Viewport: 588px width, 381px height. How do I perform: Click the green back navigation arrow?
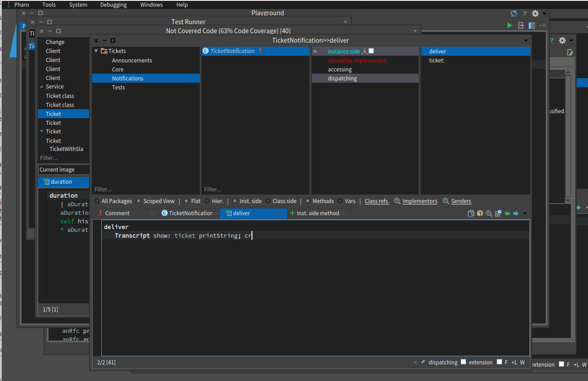(x=507, y=213)
